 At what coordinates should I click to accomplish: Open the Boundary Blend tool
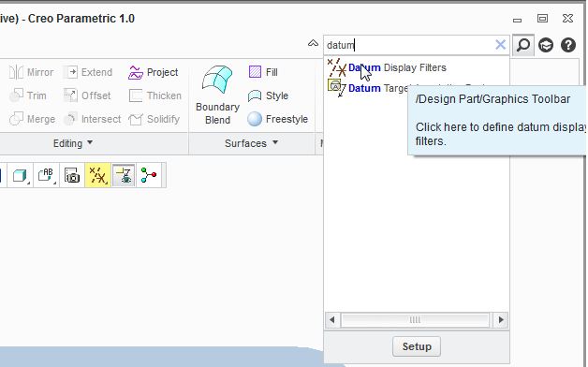[217, 95]
